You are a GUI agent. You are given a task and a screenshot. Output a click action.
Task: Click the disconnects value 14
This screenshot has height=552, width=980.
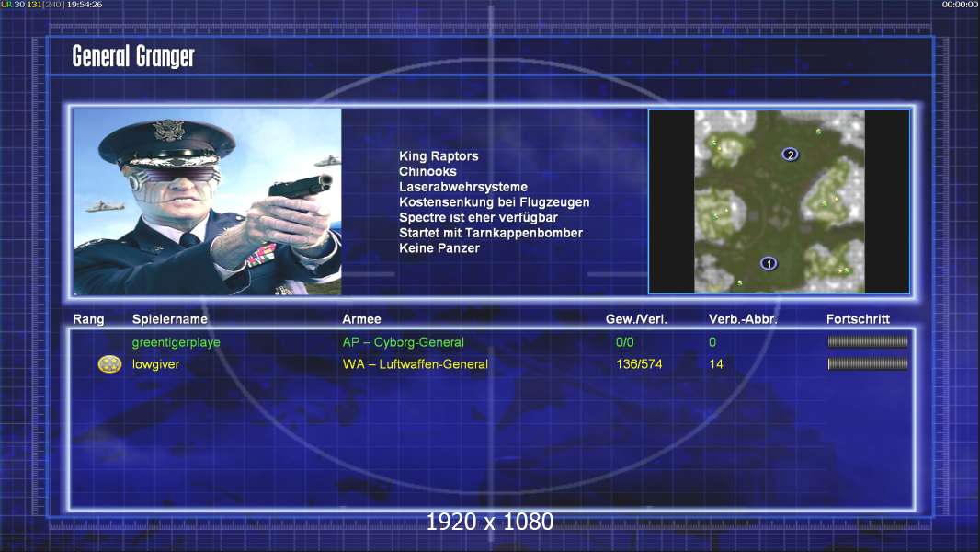pos(715,363)
